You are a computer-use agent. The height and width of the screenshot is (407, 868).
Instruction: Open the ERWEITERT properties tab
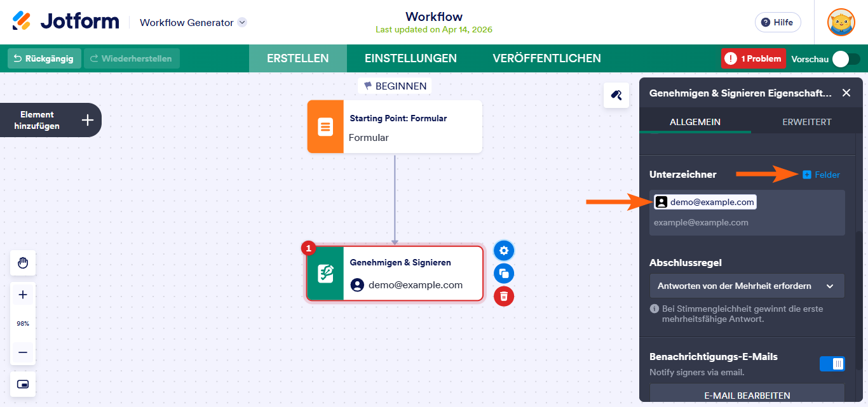pyautogui.click(x=806, y=121)
